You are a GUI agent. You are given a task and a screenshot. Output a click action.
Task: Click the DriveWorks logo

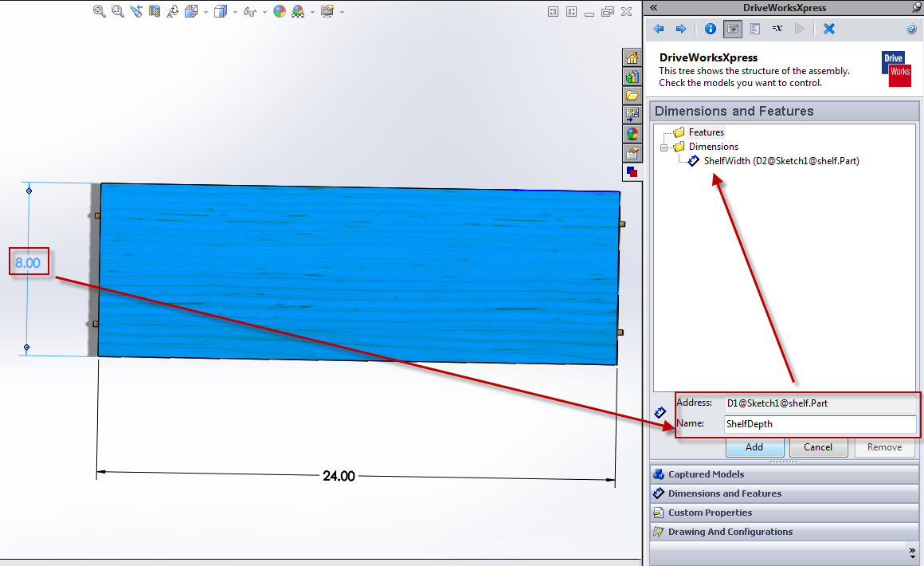(896, 69)
